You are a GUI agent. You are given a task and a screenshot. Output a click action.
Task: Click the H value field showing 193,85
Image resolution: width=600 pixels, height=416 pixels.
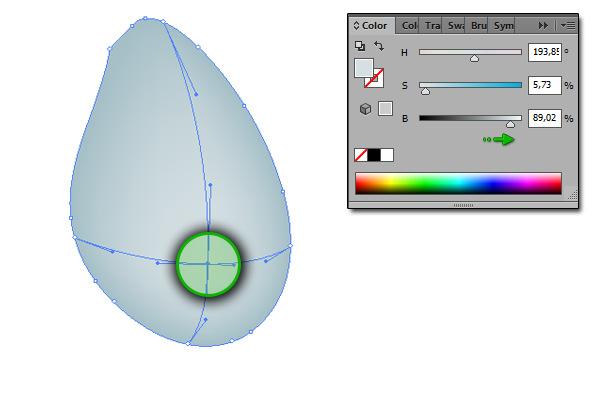pos(545,52)
